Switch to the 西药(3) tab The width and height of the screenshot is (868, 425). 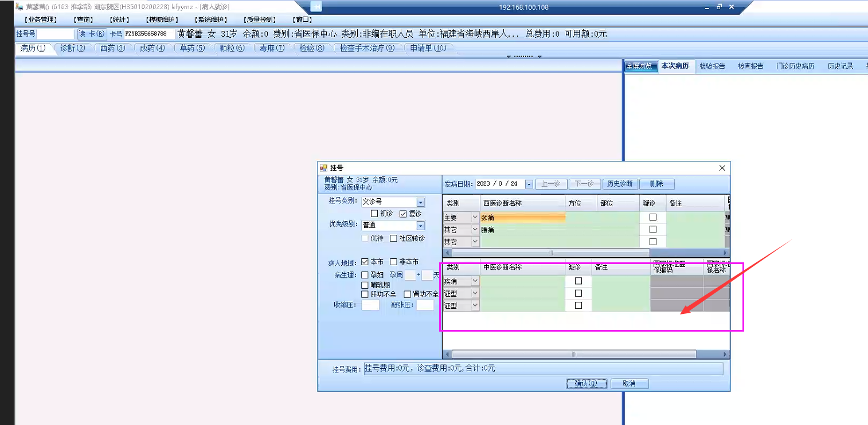(112, 48)
